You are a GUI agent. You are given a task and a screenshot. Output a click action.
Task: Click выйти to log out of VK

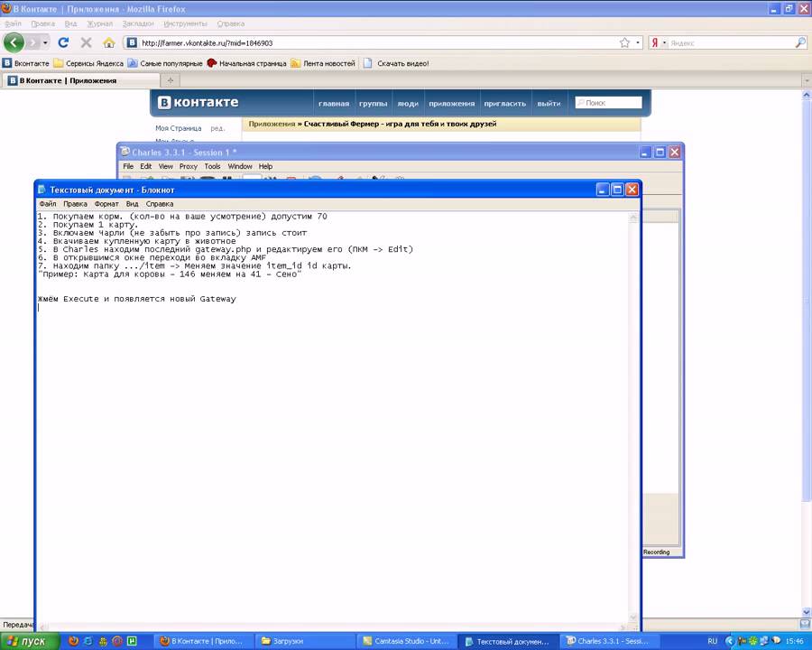pos(549,103)
